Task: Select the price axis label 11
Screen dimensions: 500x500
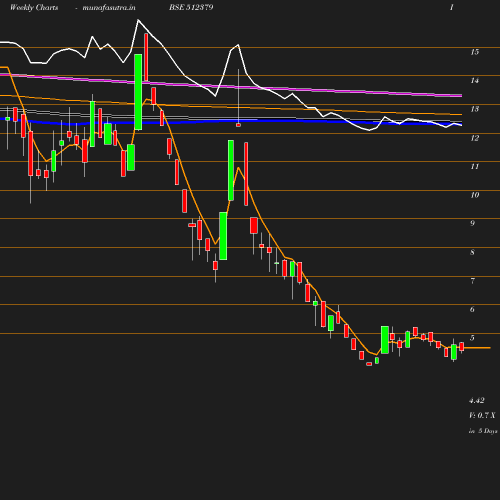Action: tap(475, 166)
